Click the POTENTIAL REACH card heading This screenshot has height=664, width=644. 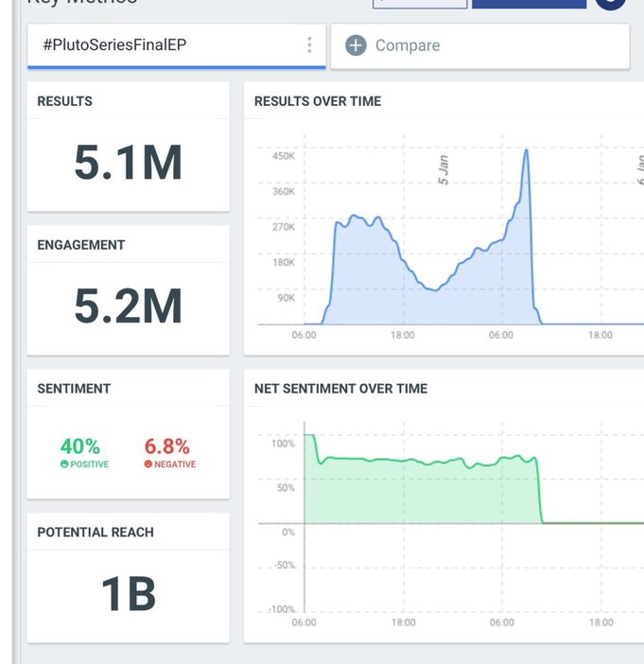96,532
